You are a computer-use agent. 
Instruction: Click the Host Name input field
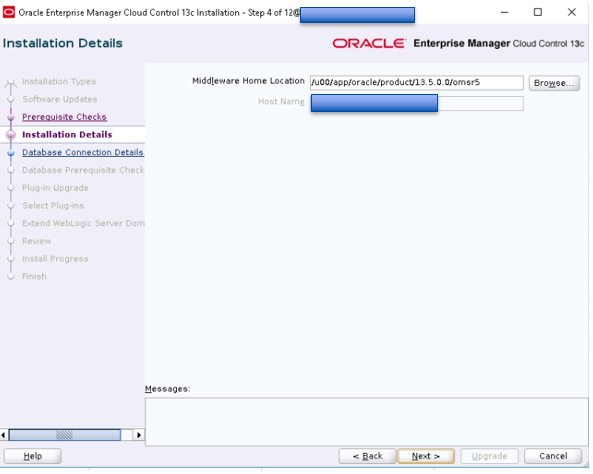click(417, 103)
